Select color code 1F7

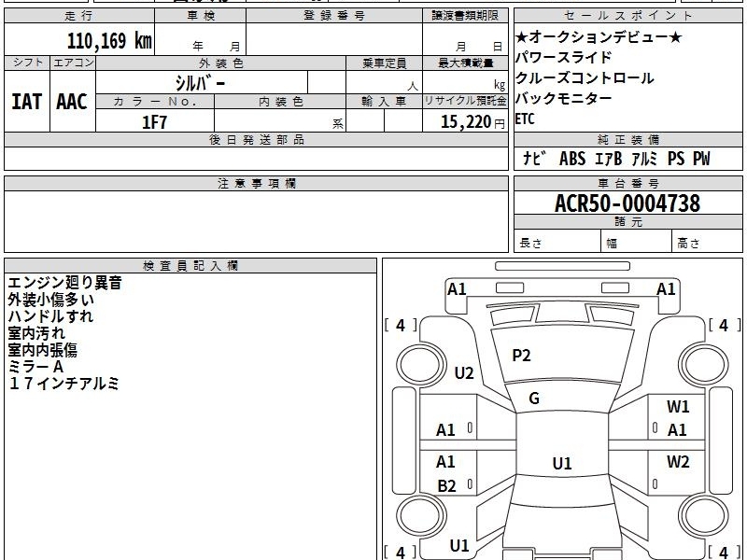tap(154, 122)
